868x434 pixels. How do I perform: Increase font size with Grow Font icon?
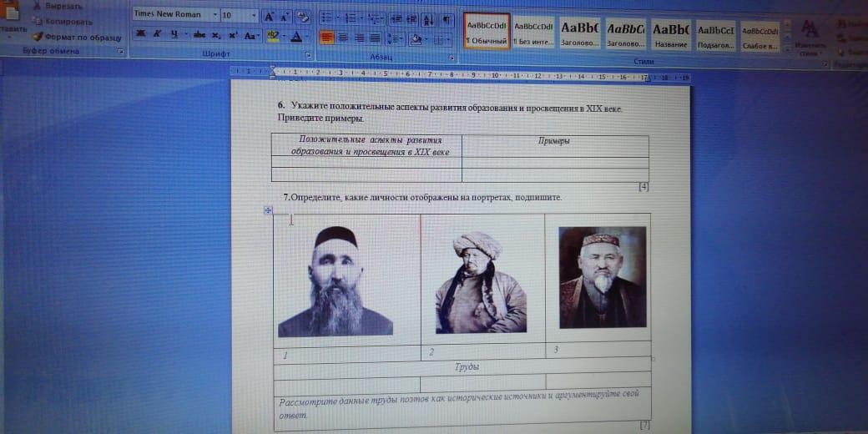pos(269,16)
